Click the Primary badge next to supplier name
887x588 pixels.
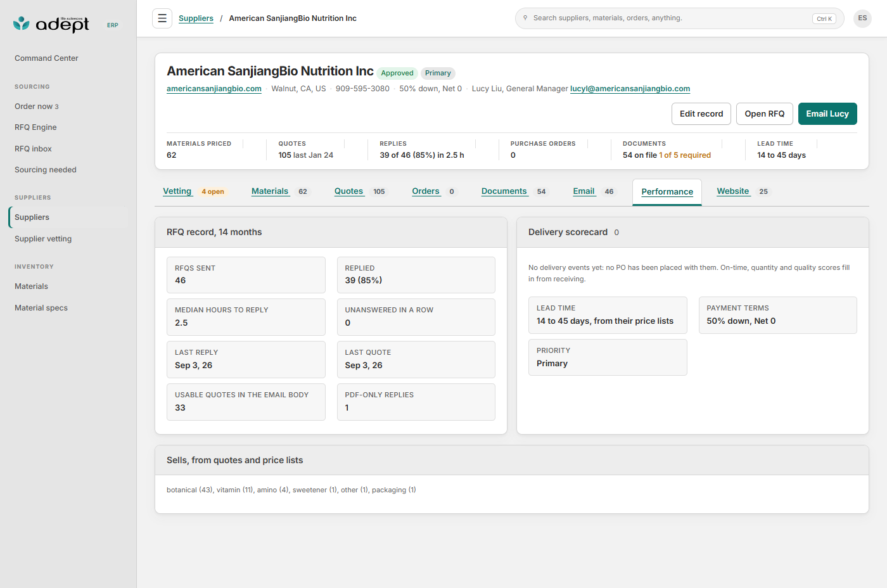pos(438,73)
